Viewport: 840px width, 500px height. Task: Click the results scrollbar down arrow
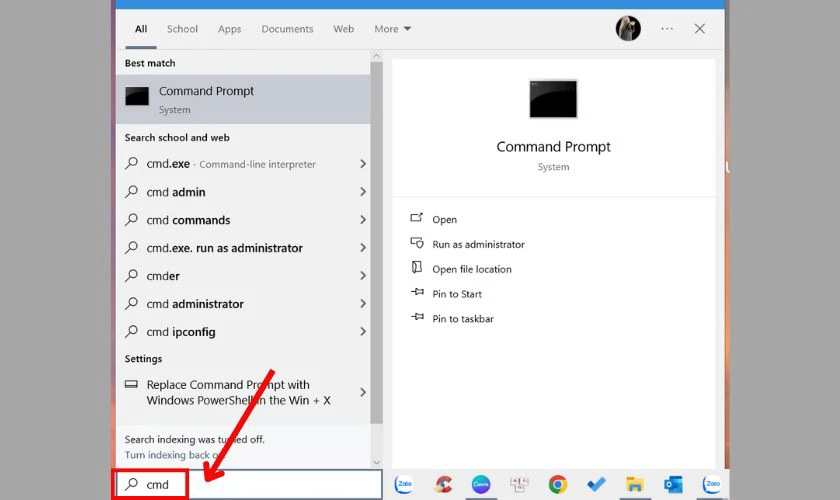(x=376, y=462)
